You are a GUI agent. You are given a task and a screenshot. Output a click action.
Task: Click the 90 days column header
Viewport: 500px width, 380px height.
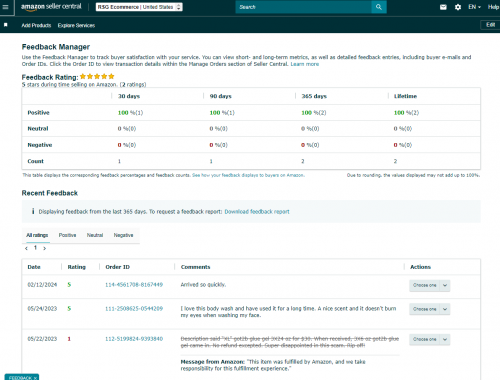click(221, 96)
